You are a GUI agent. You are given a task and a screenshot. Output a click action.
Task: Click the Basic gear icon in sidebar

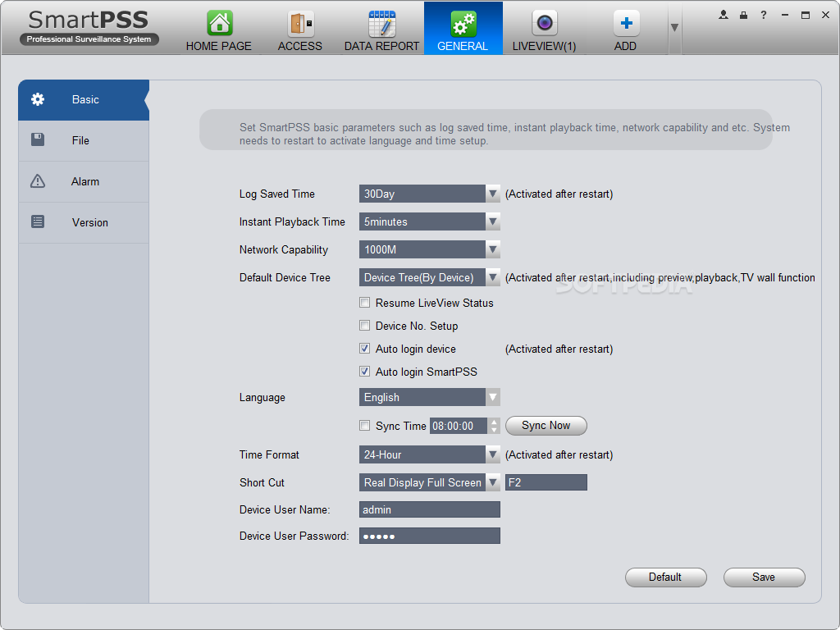[x=38, y=99]
